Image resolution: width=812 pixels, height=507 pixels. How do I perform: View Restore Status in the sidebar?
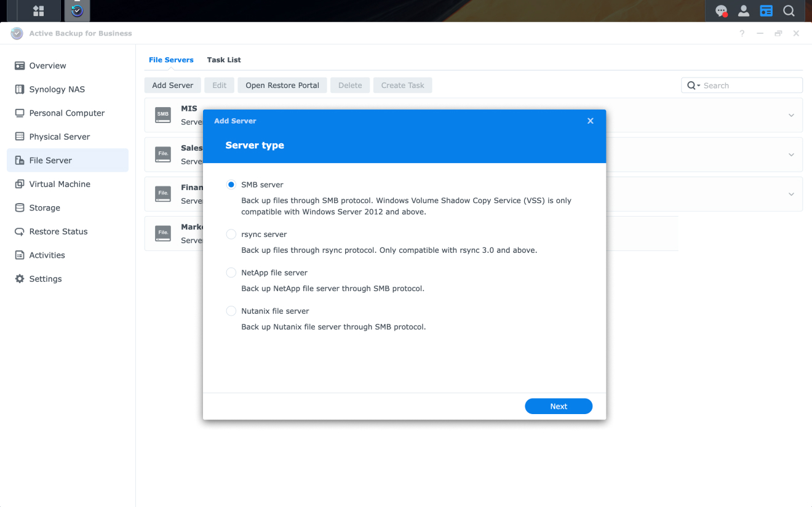[55, 231]
